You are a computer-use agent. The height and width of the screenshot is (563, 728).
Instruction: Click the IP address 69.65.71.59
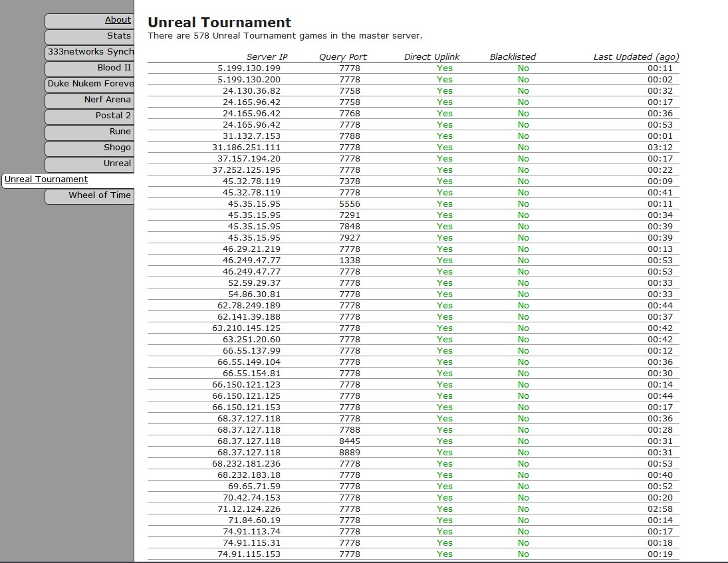pyautogui.click(x=255, y=486)
